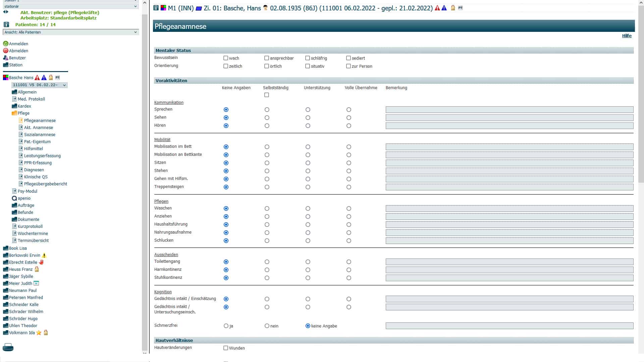Click the Bemerkung field for Waschen
The width and height of the screenshot is (644, 362).
pos(509,208)
